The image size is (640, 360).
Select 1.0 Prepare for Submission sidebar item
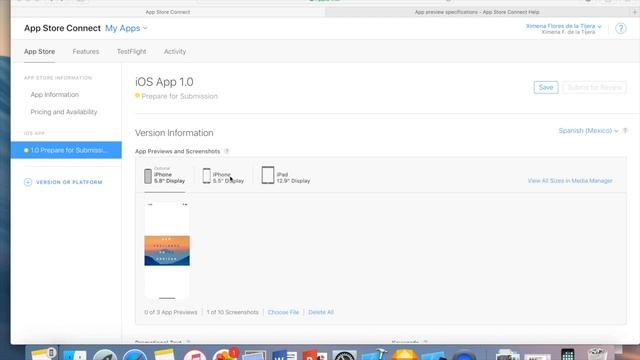coord(66,150)
